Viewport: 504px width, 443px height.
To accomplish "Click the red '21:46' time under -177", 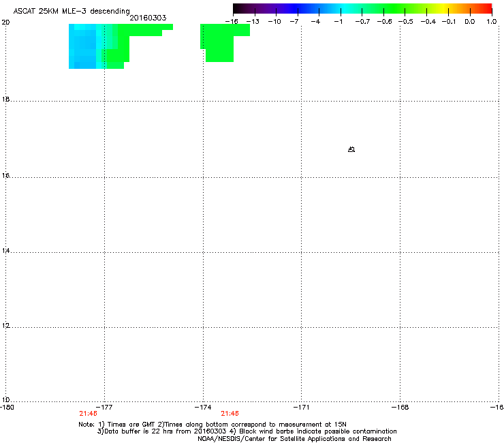I will (x=88, y=414).
